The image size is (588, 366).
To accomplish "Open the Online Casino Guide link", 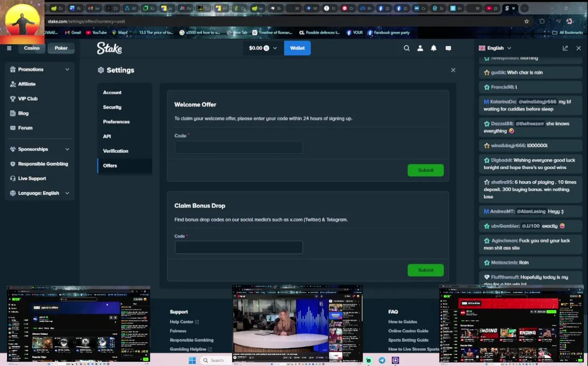I will 408,331.
